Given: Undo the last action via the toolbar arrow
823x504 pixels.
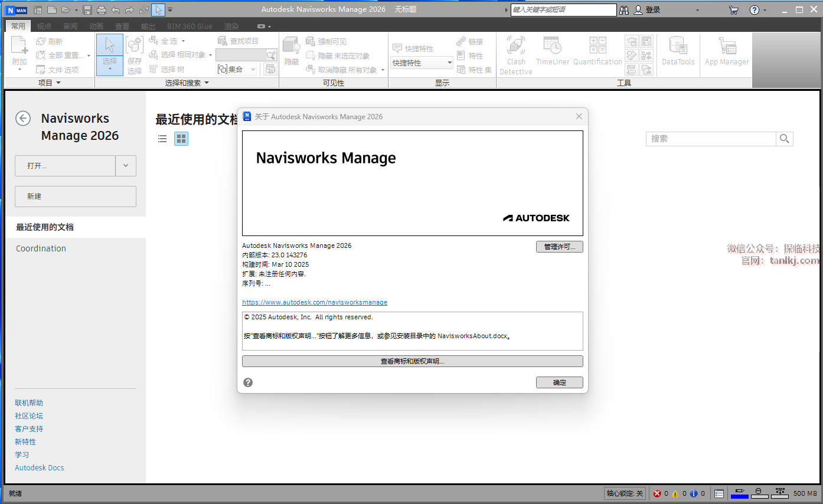Looking at the screenshot, I should [x=116, y=10].
